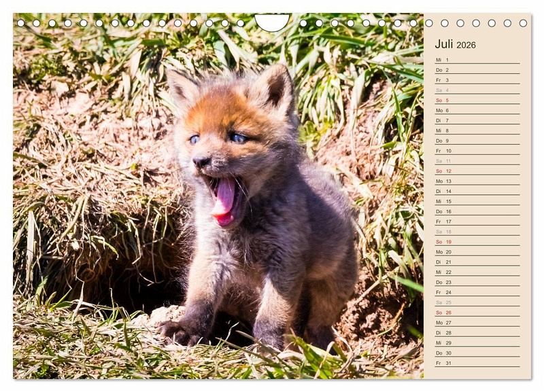The image size is (544, 392).
Task: Click the gray Sa 11 Saturday row
Action: coord(476,161)
